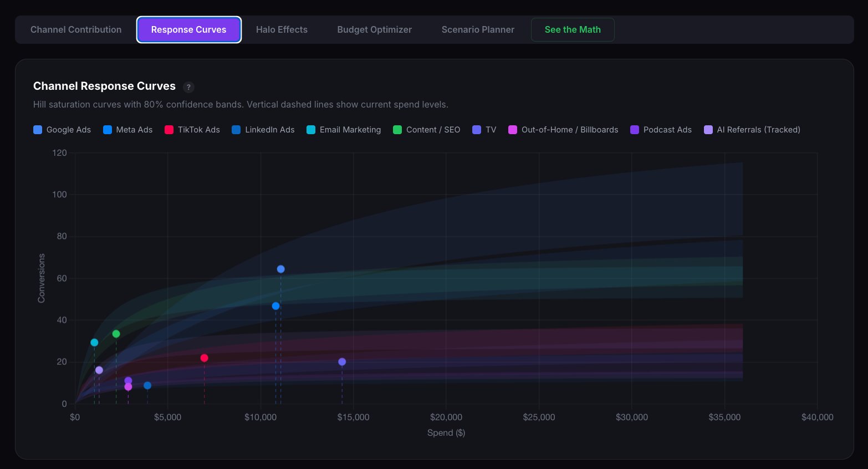Viewport: 868px width, 469px height.
Task: Toggle the Podcast Ads legend swatch
Action: coord(635,130)
